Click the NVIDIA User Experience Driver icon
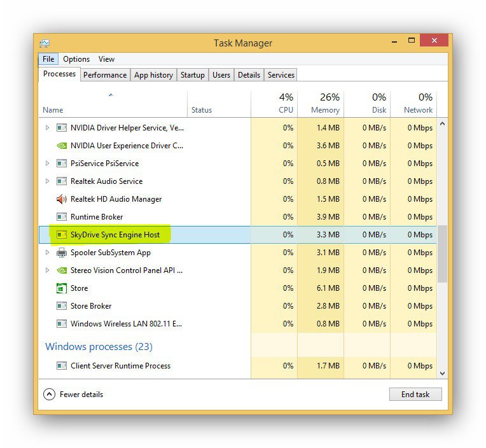This screenshot has height=448, width=486. (x=62, y=146)
